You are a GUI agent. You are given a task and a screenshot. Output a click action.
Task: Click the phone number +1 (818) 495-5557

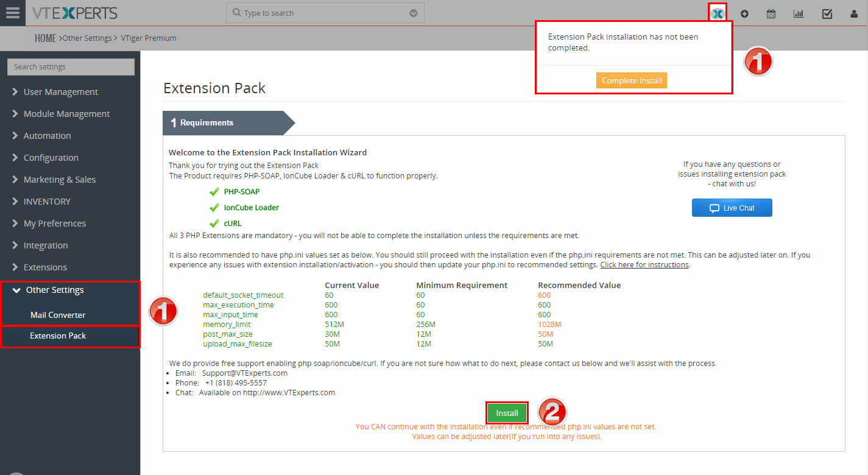236,383
